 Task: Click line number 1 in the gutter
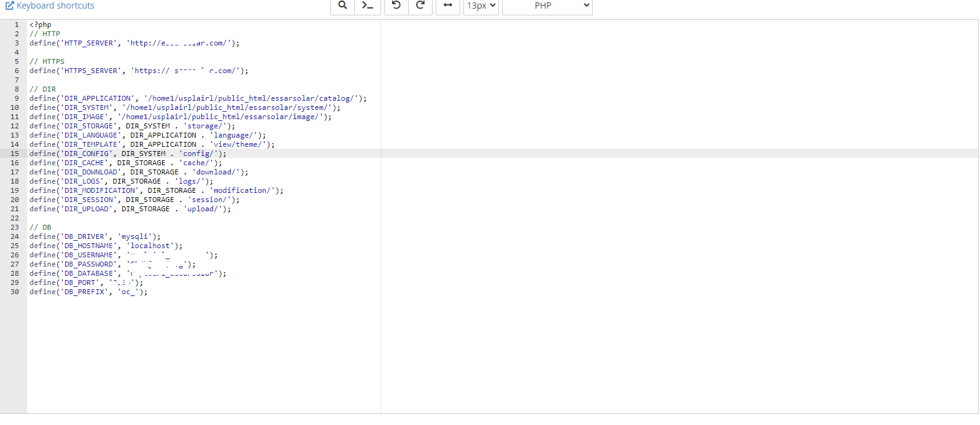tap(17, 25)
